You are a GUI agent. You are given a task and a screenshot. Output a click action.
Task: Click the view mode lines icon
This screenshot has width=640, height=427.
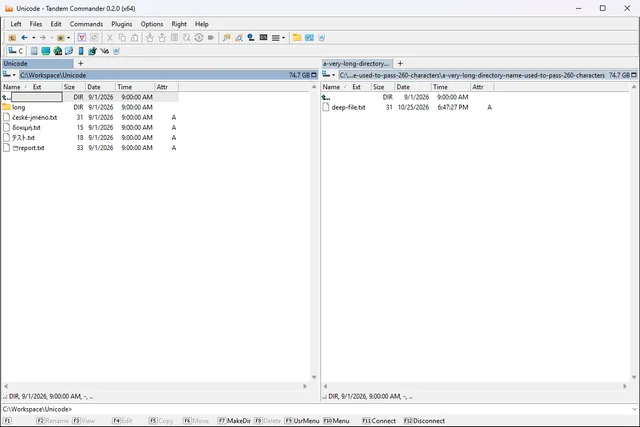coord(276,38)
